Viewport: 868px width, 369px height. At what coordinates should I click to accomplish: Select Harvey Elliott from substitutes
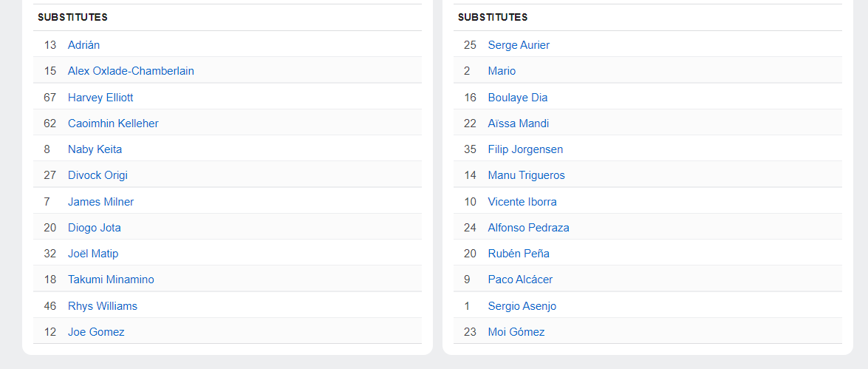[x=100, y=98]
